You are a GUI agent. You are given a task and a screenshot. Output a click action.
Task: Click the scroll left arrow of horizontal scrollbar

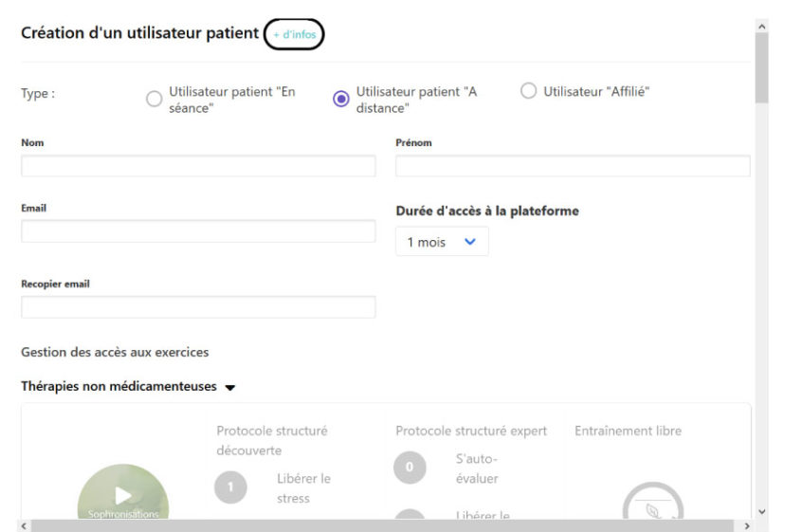(24, 526)
